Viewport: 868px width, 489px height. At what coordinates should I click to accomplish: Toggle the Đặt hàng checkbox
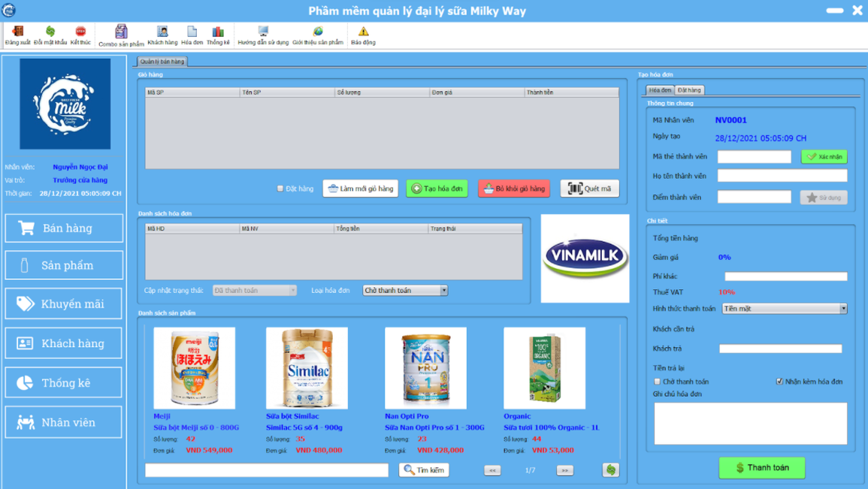pyautogui.click(x=280, y=189)
